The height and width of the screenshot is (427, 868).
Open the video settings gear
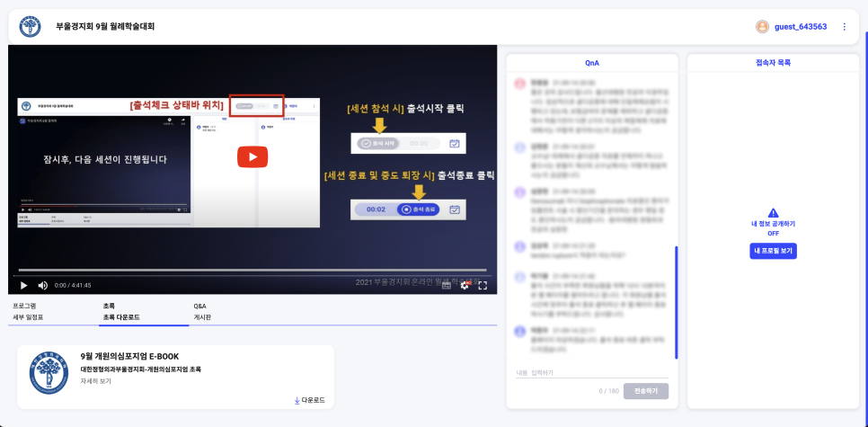[x=465, y=285]
